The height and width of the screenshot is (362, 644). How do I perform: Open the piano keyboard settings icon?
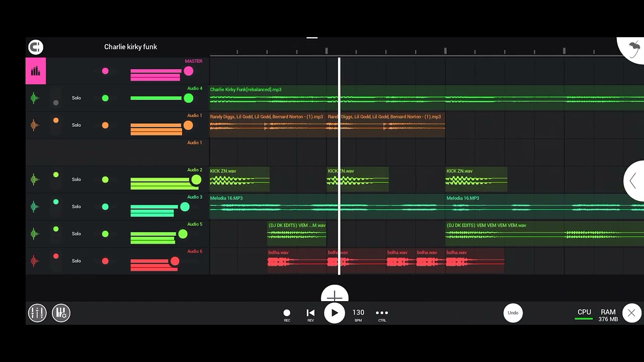(x=61, y=313)
